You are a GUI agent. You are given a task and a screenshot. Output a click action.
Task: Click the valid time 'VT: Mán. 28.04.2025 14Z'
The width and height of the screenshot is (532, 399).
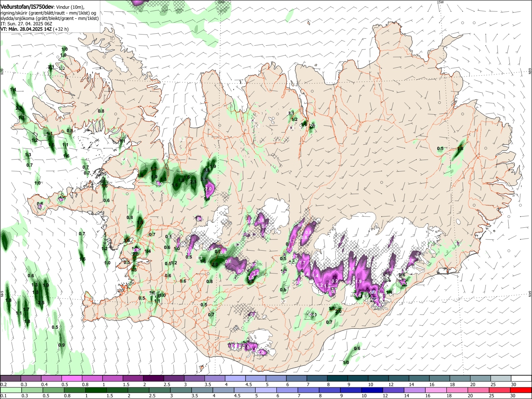[26, 29]
